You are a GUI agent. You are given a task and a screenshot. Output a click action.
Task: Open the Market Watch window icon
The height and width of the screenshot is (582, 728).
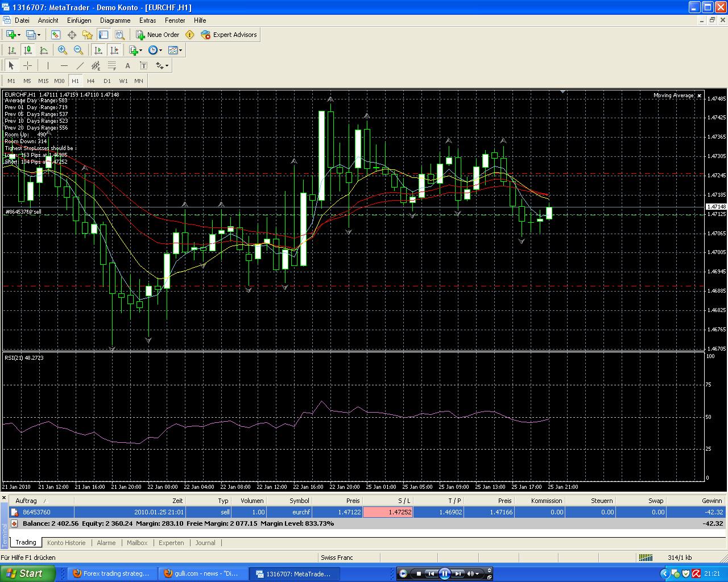click(56, 35)
